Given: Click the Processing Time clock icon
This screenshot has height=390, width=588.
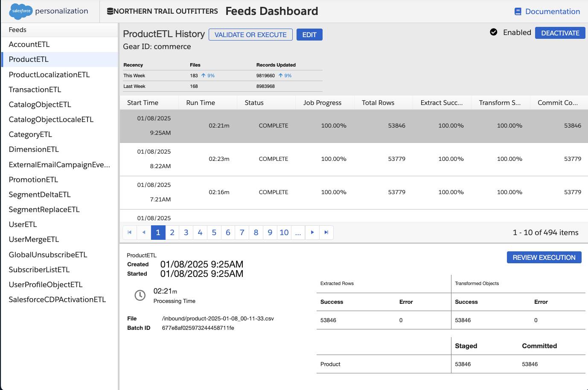Looking at the screenshot, I should (140, 295).
